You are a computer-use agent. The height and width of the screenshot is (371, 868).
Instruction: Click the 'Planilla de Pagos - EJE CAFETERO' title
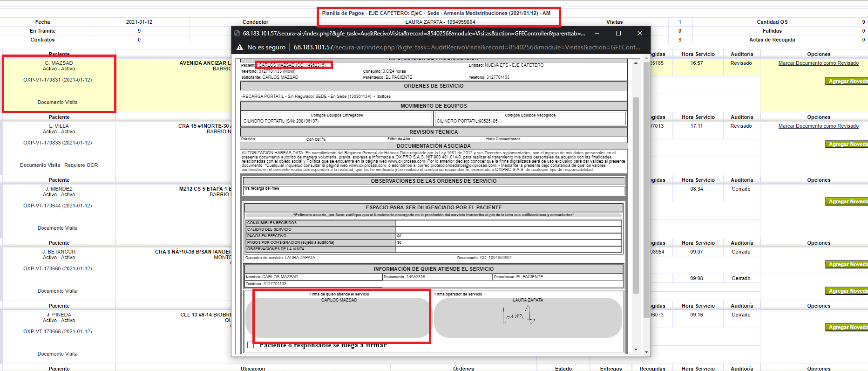436,13
